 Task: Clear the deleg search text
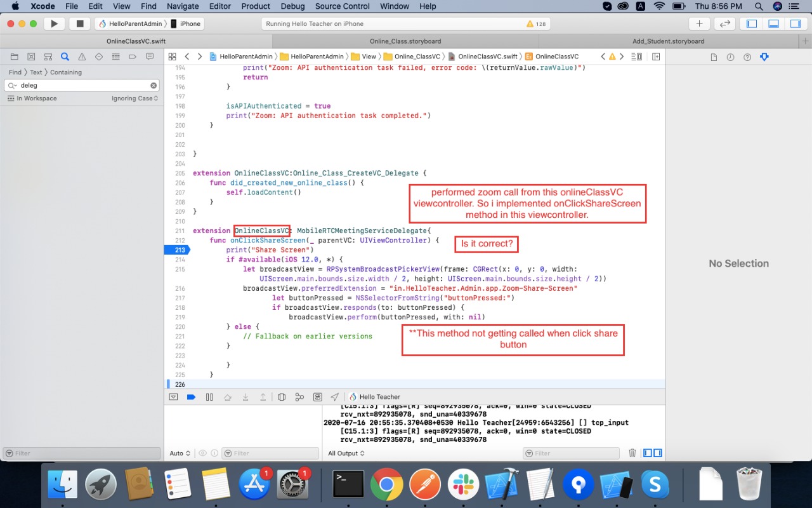pyautogui.click(x=154, y=85)
